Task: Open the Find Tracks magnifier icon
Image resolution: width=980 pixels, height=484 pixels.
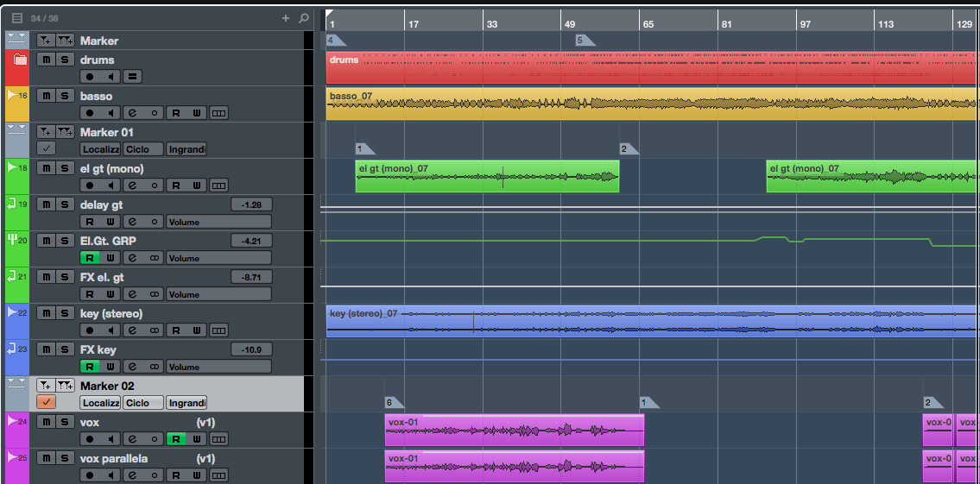Action: coord(304,18)
